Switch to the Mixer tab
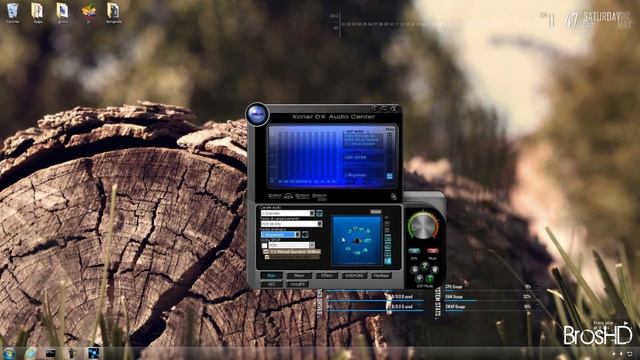Image resolution: width=640 pixels, height=360 pixels. (299, 276)
